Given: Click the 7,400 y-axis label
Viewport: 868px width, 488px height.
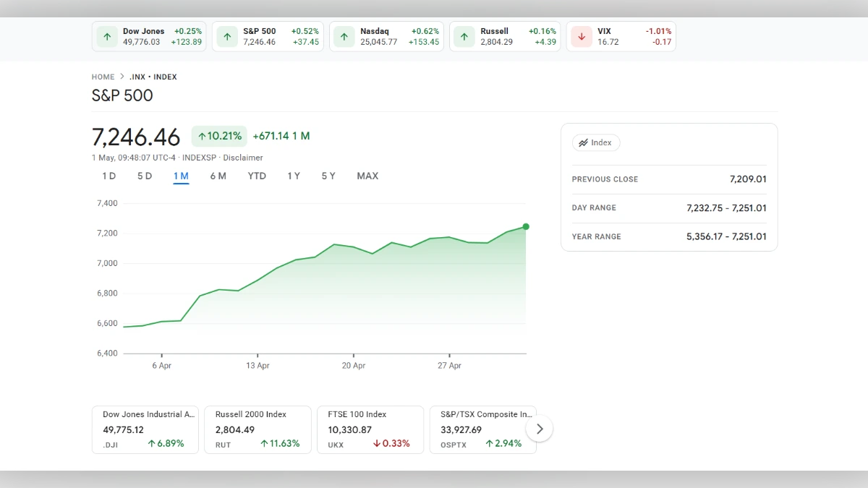Looking at the screenshot, I should coord(107,203).
